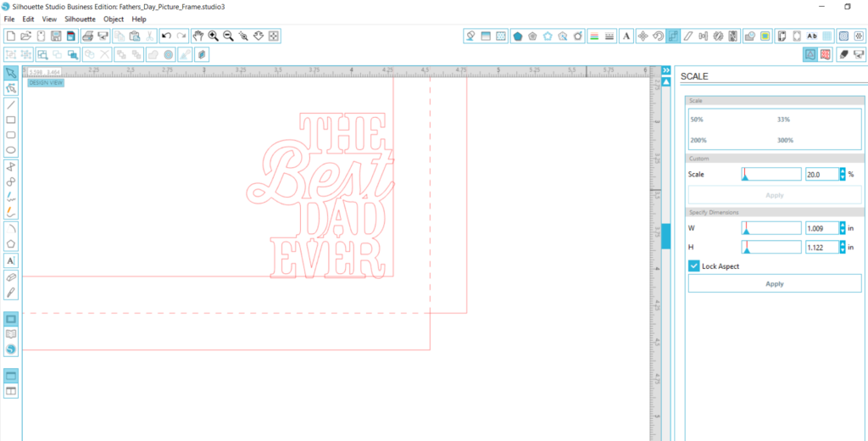Open the Silhouette menu
This screenshot has height=441, width=868.
(78, 19)
